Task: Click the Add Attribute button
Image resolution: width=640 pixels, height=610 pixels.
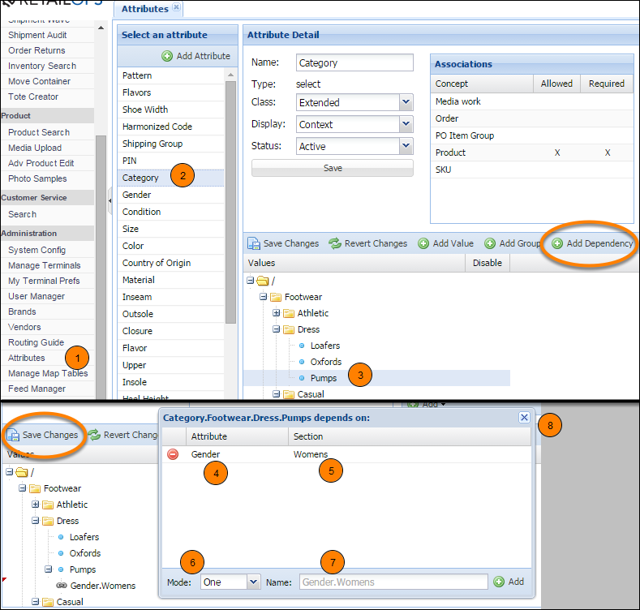Action: [196, 56]
